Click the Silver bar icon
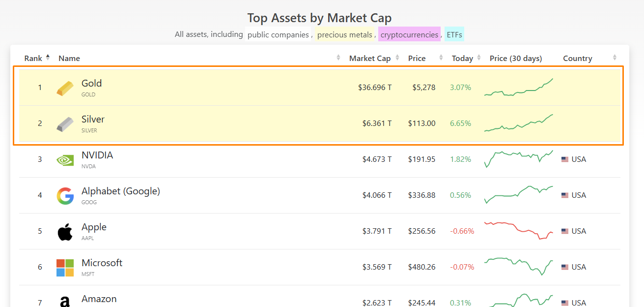Screen dimensions: 644x307 (65, 124)
